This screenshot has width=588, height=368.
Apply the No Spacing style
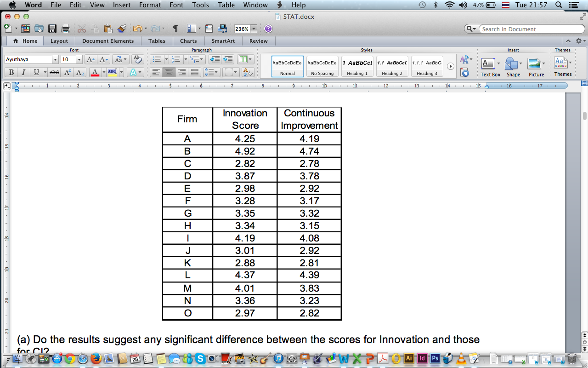click(322, 66)
